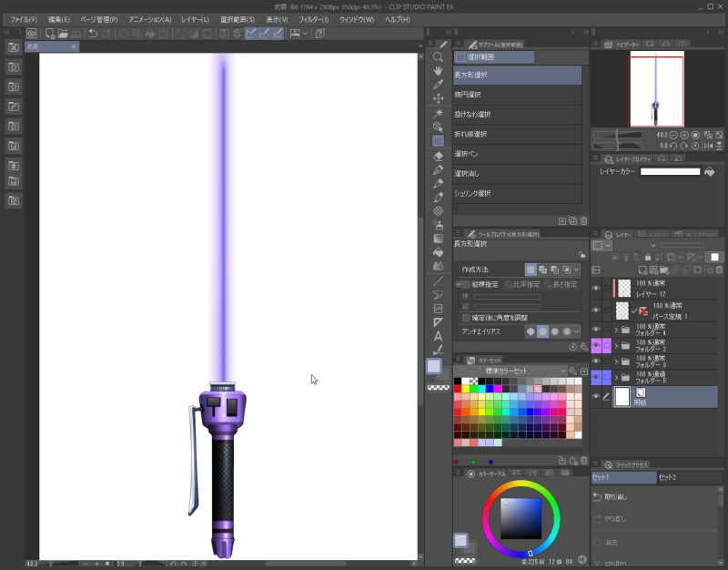728x570 pixels.
Task: Click the Open file folder icon
Action: tap(63, 34)
